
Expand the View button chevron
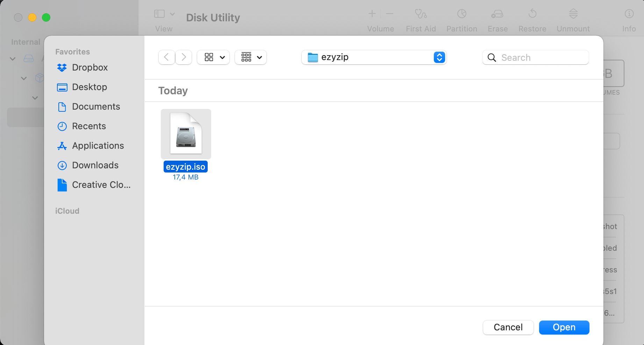click(172, 13)
